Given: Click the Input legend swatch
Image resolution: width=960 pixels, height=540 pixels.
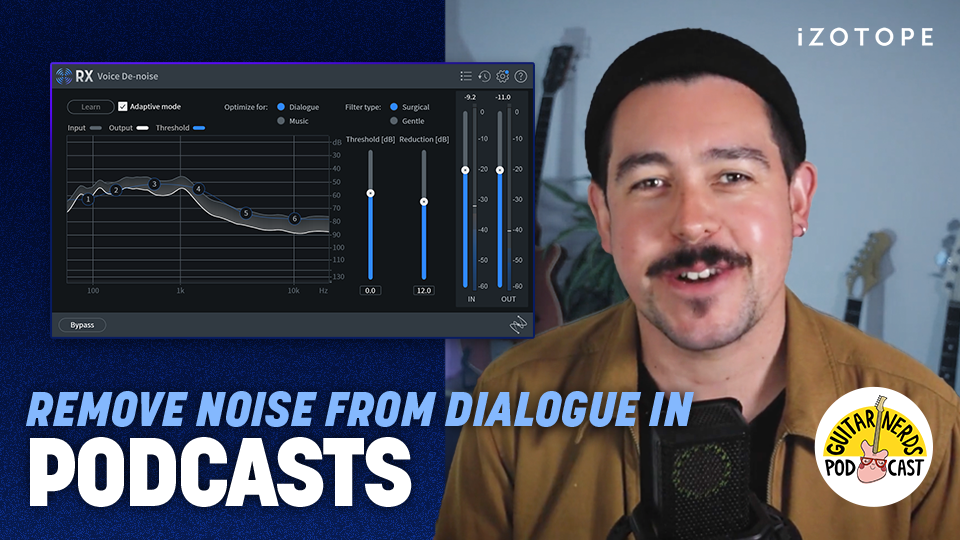Looking at the screenshot, I should [x=96, y=128].
